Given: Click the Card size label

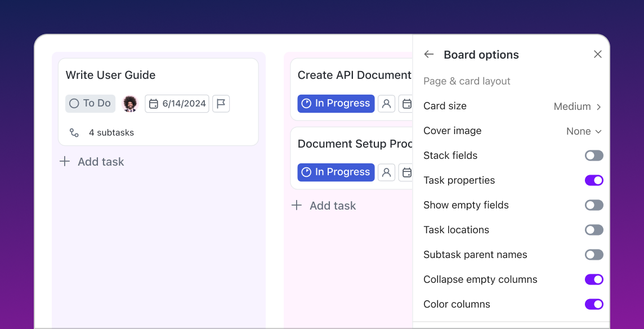Looking at the screenshot, I should click(445, 106).
